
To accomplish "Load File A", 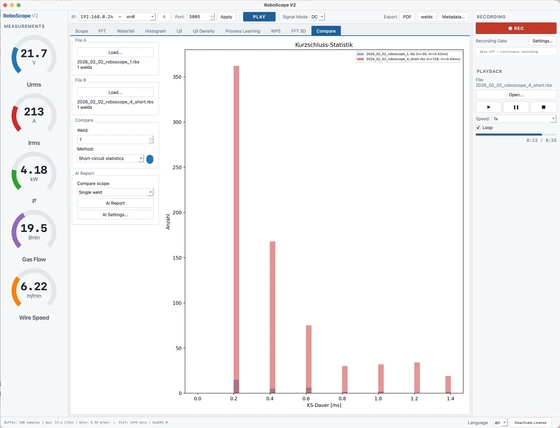I will (x=115, y=52).
